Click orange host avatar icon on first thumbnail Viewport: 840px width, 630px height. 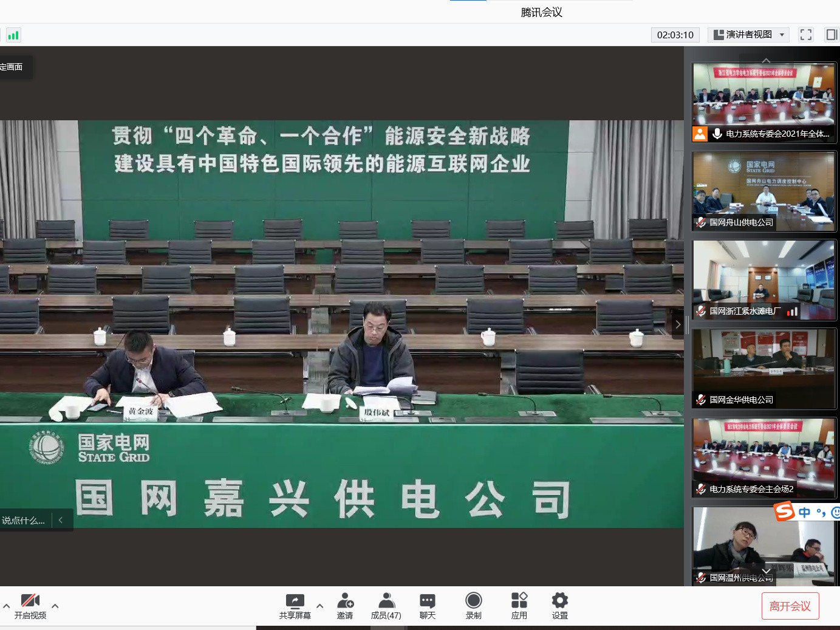pos(700,134)
